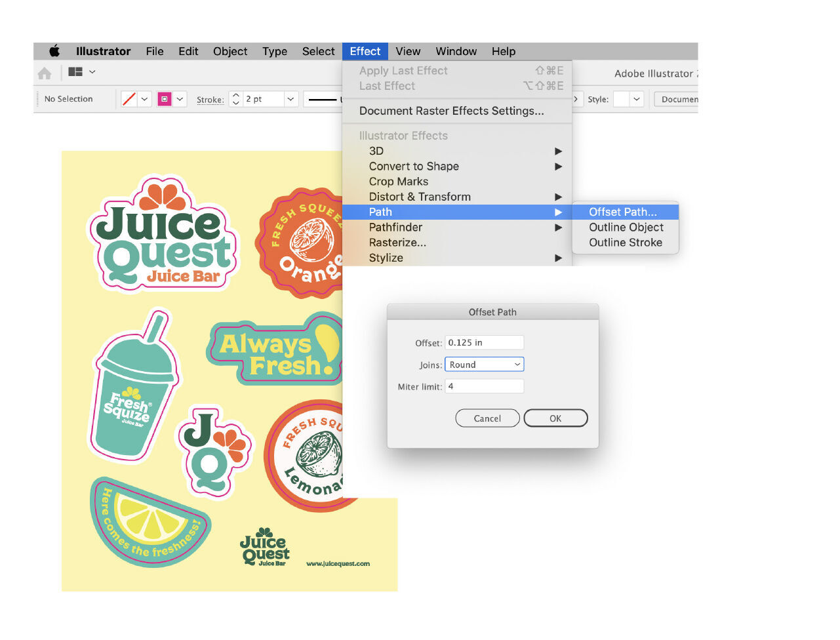Image resolution: width=840 pixels, height=640 pixels.
Task: Cancel the Offset Path dialog
Action: click(487, 418)
